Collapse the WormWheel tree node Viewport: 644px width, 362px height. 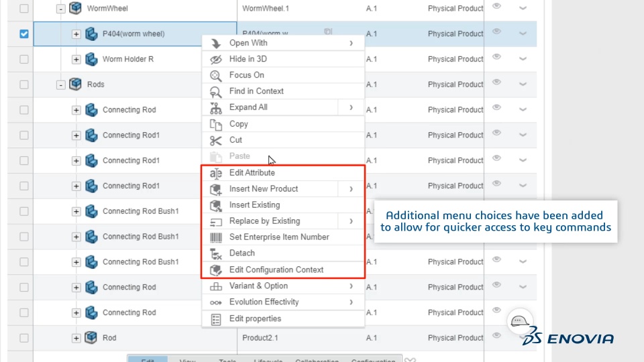point(61,9)
